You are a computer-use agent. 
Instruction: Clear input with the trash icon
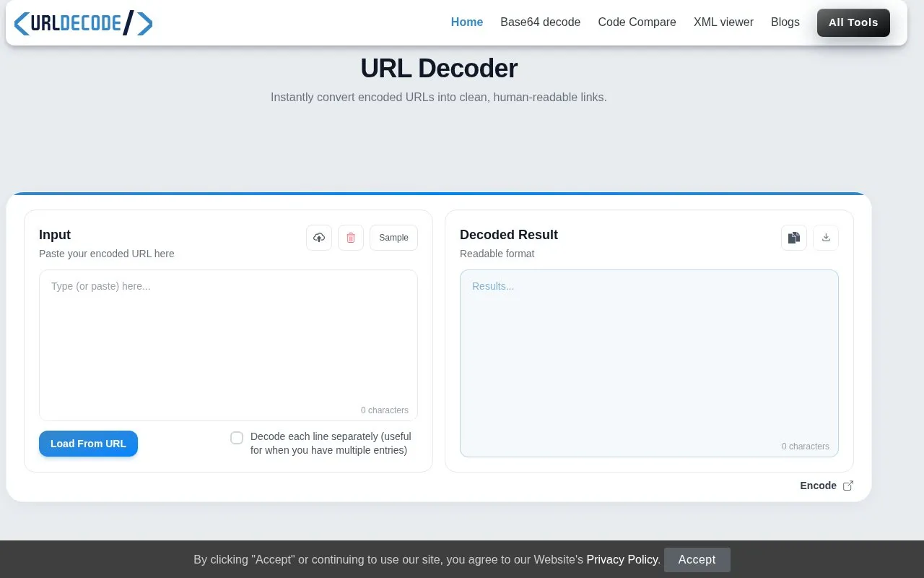point(351,238)
